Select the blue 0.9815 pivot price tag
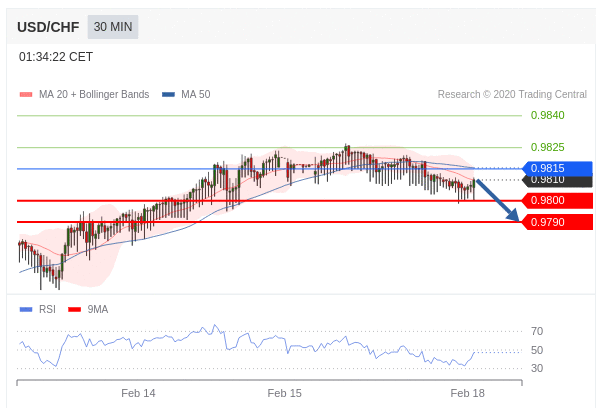Viewport: 601px width, 413px height. tap(558, 168)
